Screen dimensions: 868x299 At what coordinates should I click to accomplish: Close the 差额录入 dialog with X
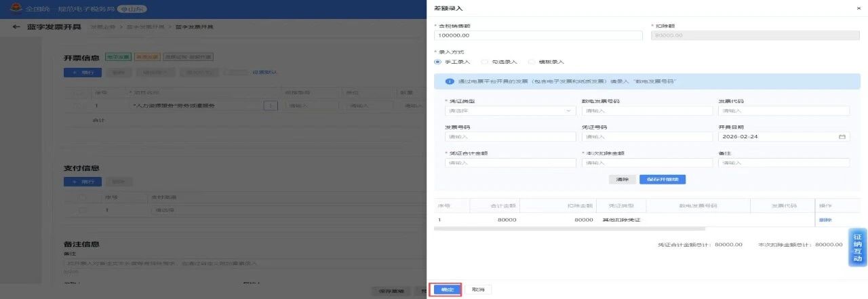click(859, 8)
